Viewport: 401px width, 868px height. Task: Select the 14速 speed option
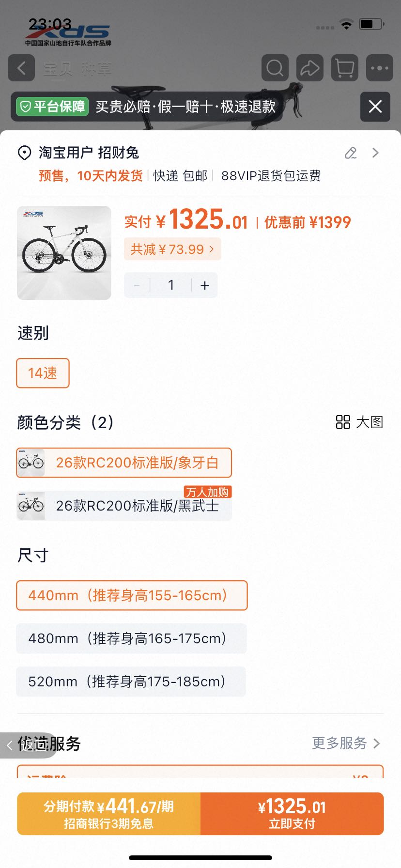[x=43, y=373]
